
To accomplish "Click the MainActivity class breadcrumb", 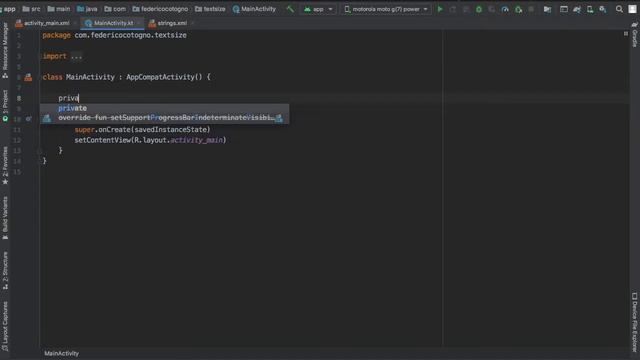I will pos(254,9).
